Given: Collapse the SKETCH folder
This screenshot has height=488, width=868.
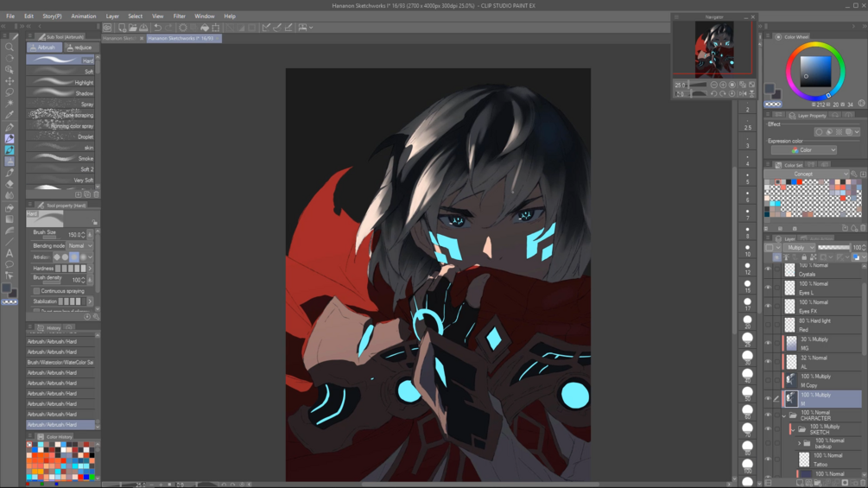Looking at the screenshot, I should 793,429.
